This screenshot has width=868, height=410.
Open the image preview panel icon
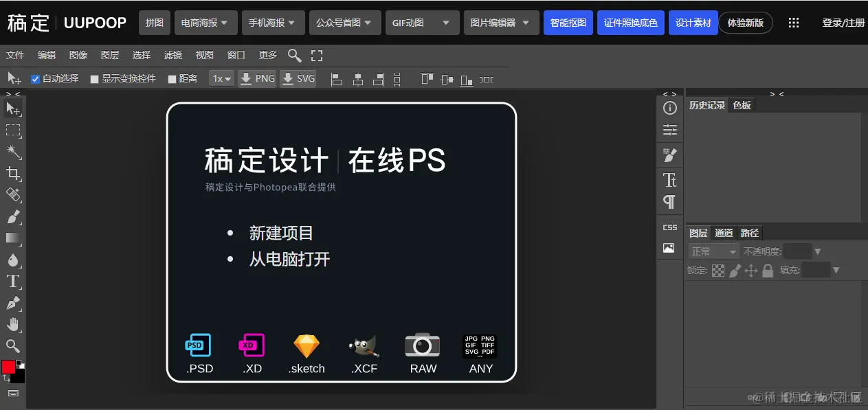(x=669, y=248)
